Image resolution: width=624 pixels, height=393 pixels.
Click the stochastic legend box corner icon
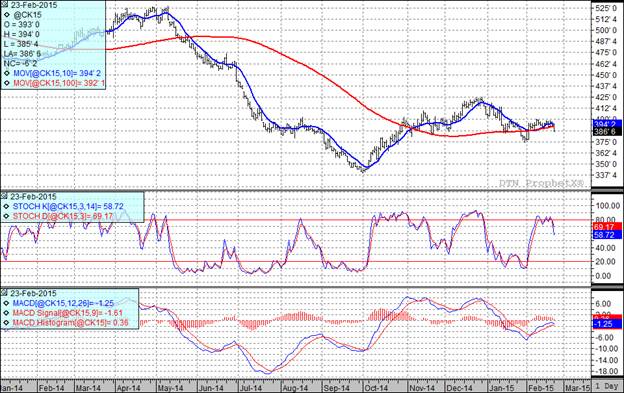(x=5, y=196)
